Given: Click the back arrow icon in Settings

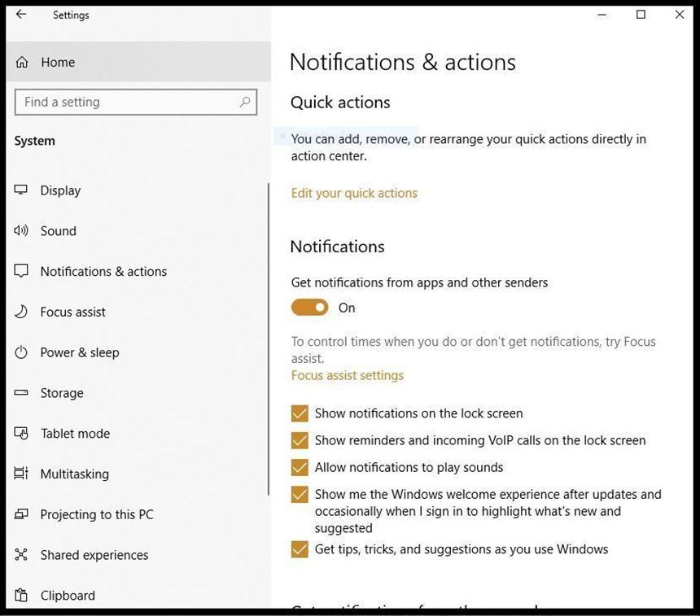Looking at the screenshot, I should 21,15.
